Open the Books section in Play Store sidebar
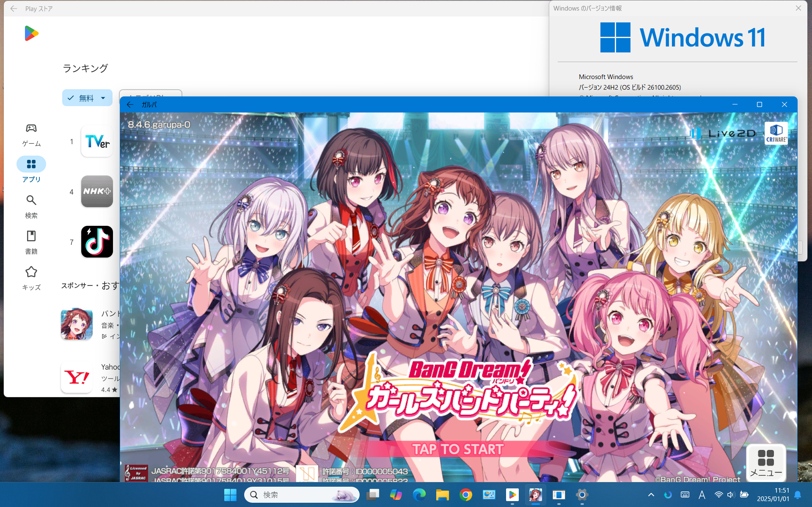This screenshot has width=812, height=507. 31,243
